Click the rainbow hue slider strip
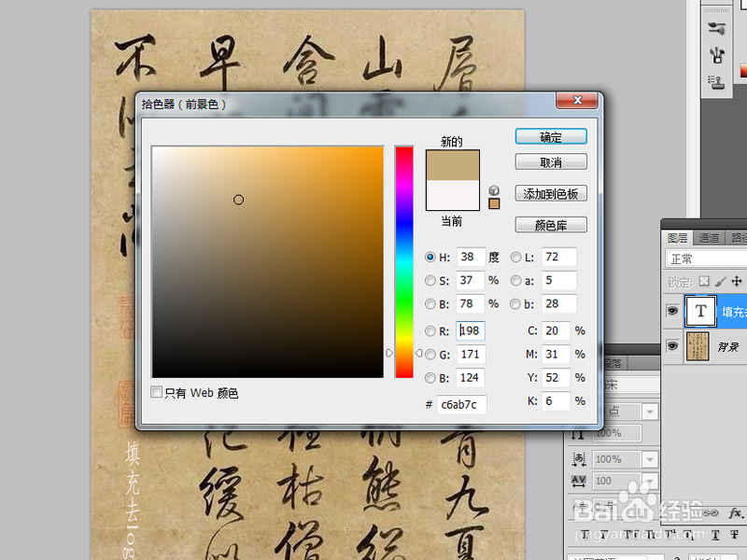The image size is (747, 560). click(x=404, y=262)
